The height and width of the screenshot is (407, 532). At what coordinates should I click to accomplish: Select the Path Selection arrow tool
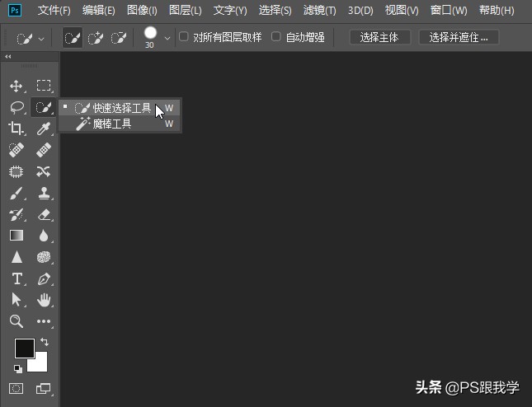(16, 300)
